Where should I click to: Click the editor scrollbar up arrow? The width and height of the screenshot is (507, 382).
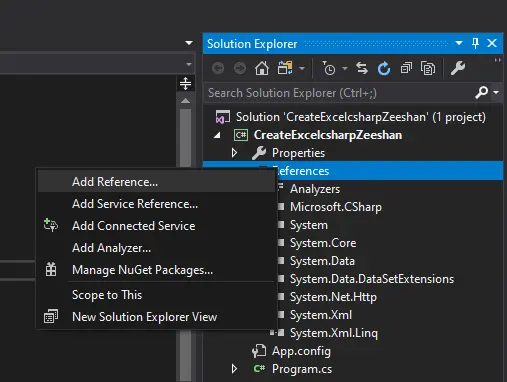(x=185, y=101)
